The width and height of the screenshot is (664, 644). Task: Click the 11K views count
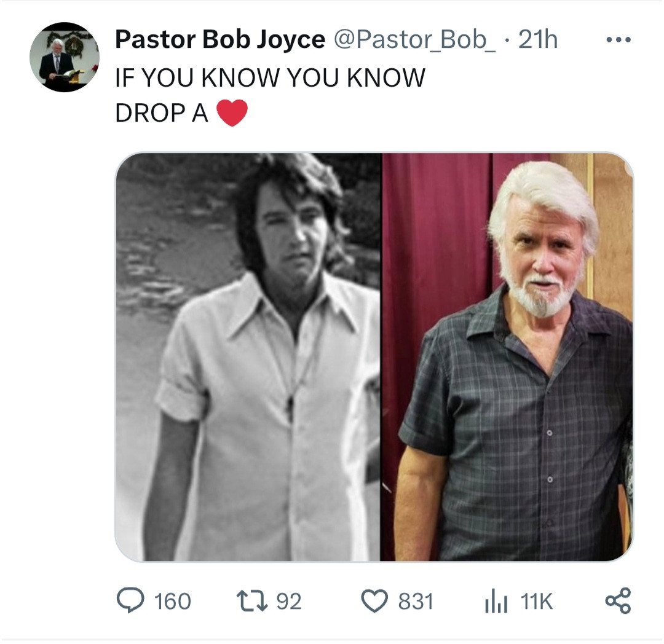pos(537,602)
